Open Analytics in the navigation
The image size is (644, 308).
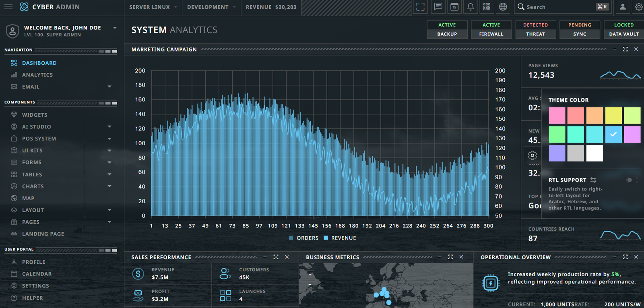pyautogui.click(x=37, y=75)
